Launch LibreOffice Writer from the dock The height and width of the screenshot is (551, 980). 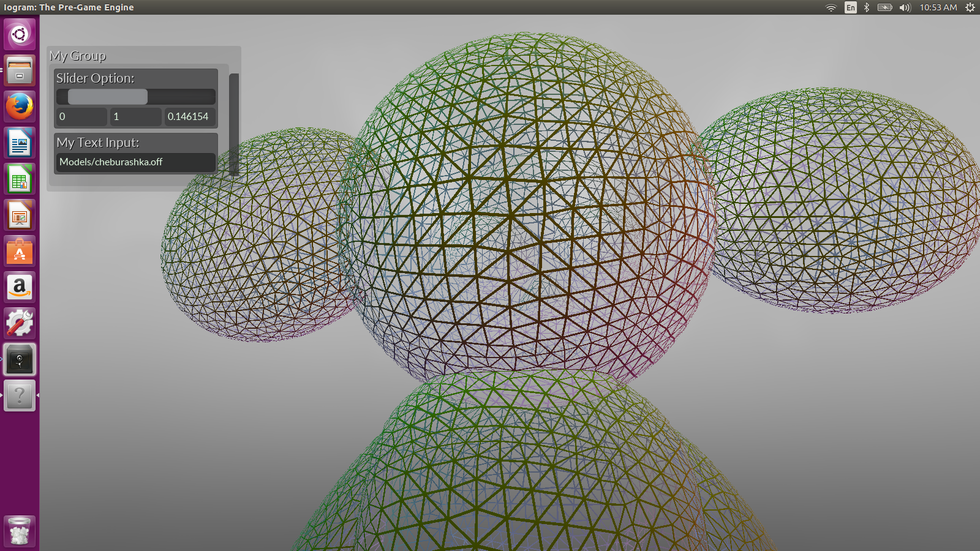click(x=20, y=143)
